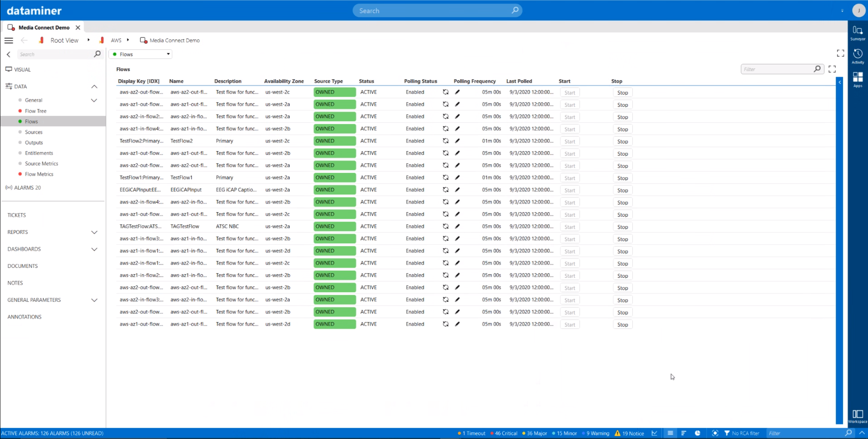
Task: Open the Activity sidebar icon
Action: coord(858,56)
